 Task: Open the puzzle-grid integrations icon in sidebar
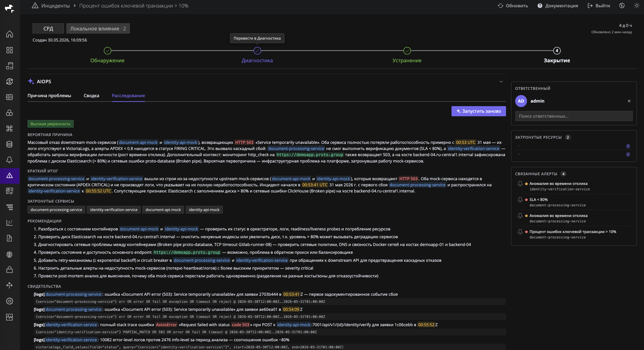9,129
